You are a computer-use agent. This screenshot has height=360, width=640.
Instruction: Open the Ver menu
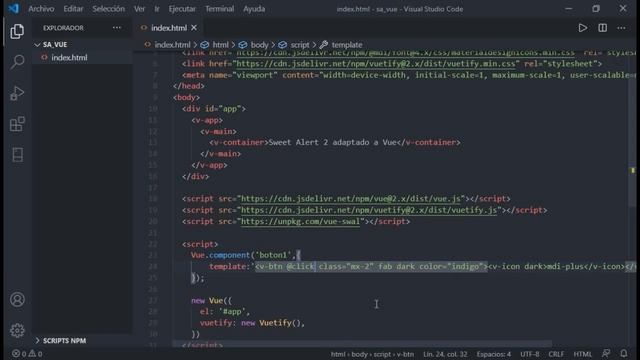(139, 9)
